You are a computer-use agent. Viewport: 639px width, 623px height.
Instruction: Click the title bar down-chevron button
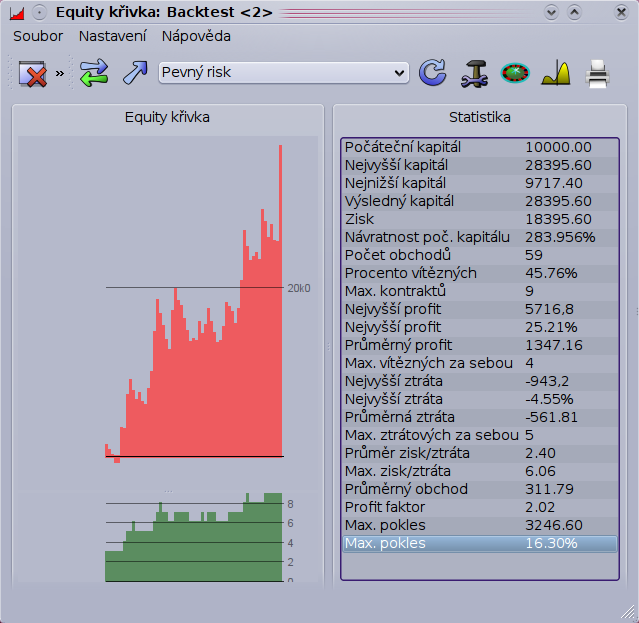[x=551, y=12]
